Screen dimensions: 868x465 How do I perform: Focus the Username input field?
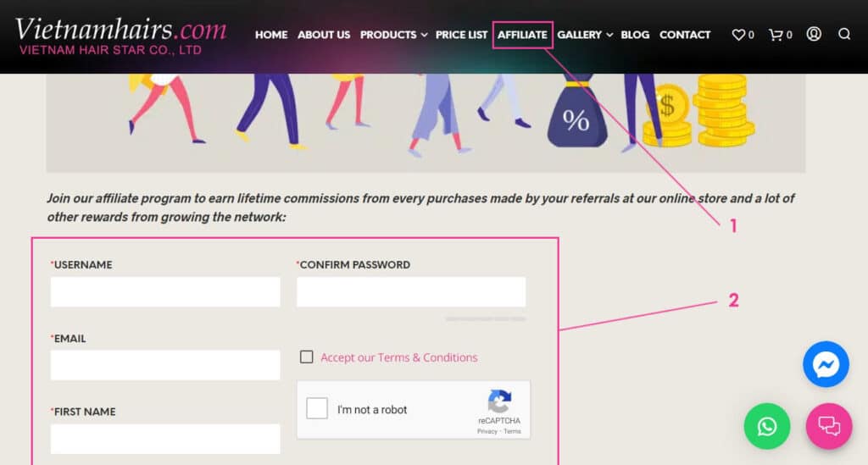pos(165,292)
